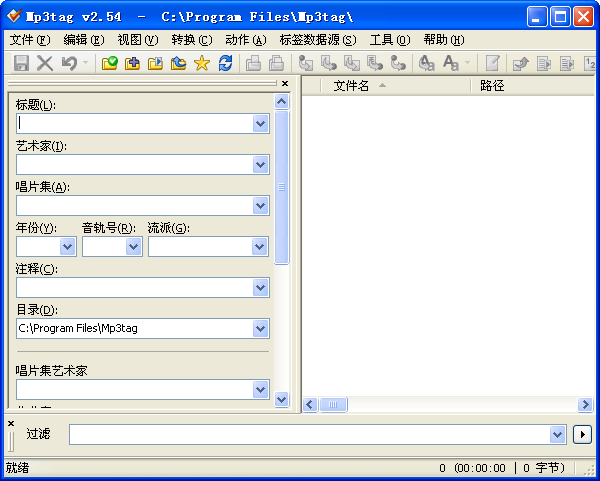Viewport: 600px width, 481px height.
Task: Expand the 艺术家 field dropdown
Action: [x=260, y=165]
